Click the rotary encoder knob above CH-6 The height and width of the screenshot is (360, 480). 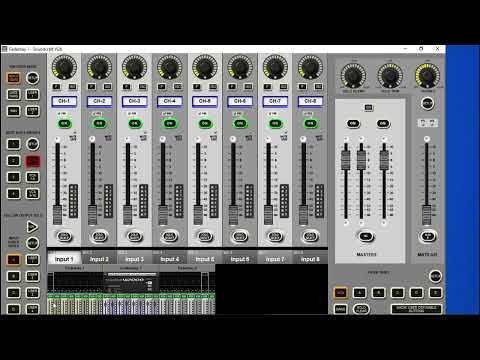point(240,67)
